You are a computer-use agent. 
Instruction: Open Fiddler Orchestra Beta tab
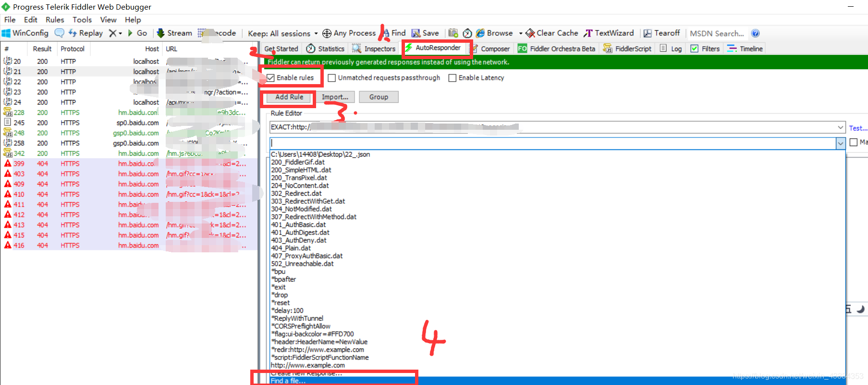(556, 49)
